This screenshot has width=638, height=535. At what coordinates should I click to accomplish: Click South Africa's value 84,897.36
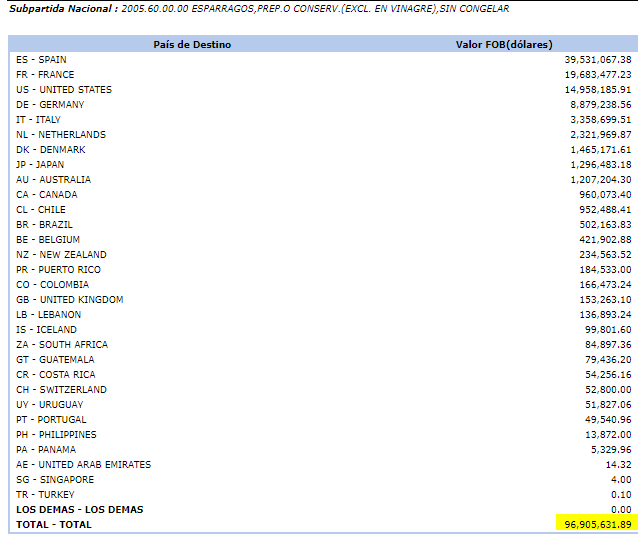pyautogui.click(x=608, y=345)
